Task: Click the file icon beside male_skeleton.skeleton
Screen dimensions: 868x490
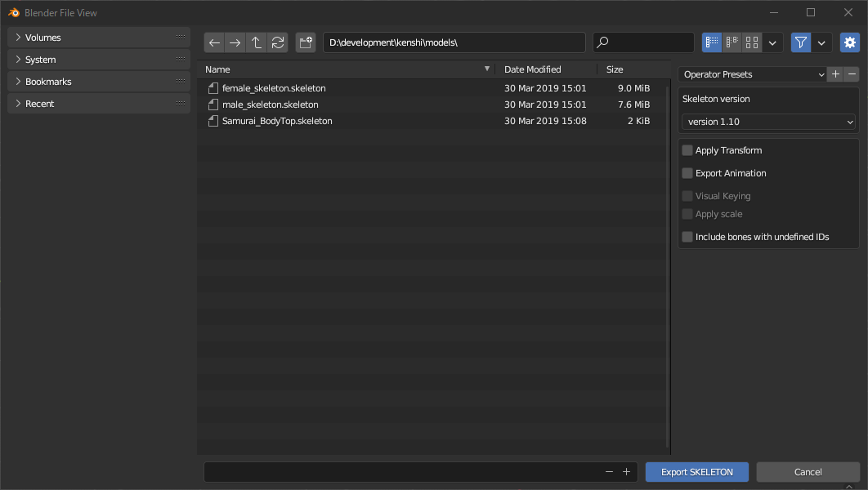Action: pos(213,105)
